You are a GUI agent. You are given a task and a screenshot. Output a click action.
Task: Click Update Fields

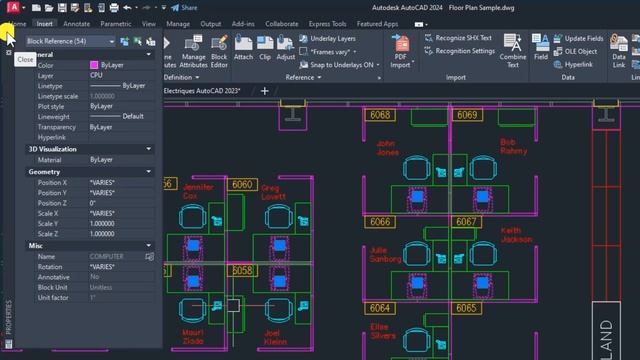(x=578, y=38)
